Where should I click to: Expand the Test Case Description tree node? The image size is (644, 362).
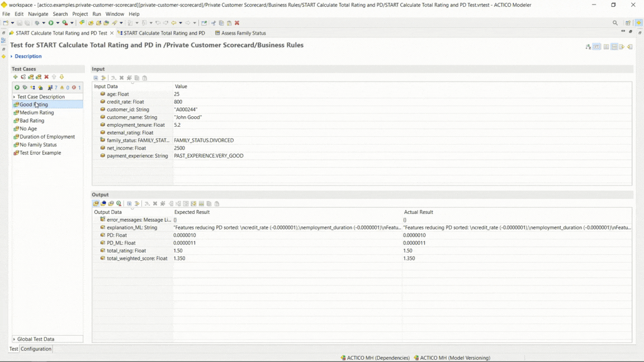coord(14,97)
